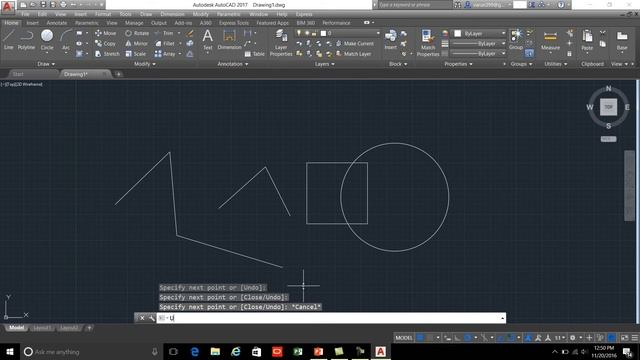Open the Layout1 tab
The height and width of the screenshot is (360, 640).
click(42, 328)
